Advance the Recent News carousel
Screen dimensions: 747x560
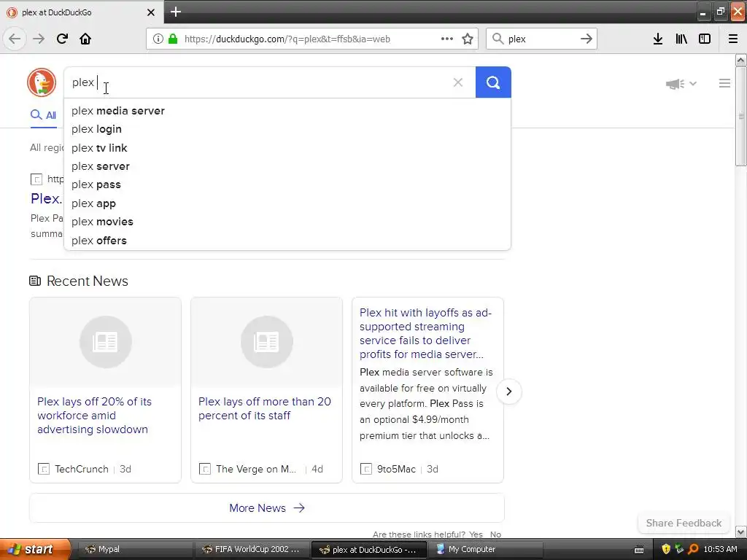point(508,392)
